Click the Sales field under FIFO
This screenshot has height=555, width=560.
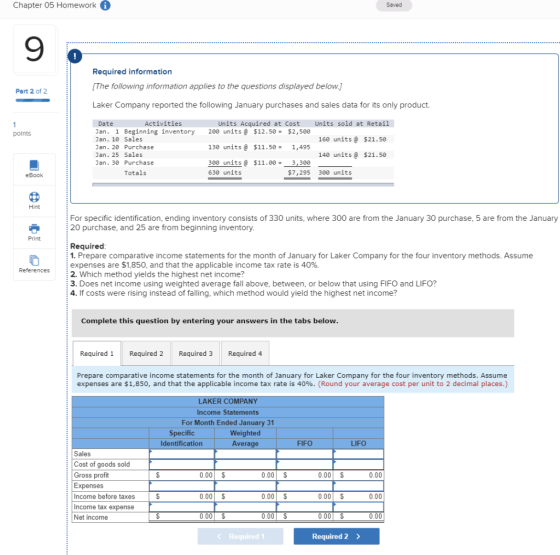coord(305,454)
